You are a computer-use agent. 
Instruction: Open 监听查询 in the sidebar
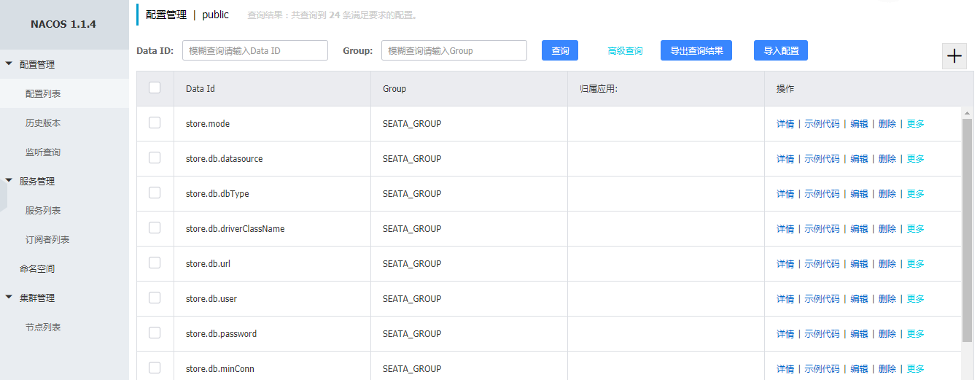coord(43,152)
